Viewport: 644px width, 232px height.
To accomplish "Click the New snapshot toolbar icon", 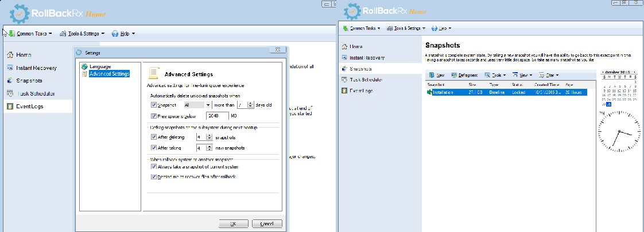I will 432,75.
